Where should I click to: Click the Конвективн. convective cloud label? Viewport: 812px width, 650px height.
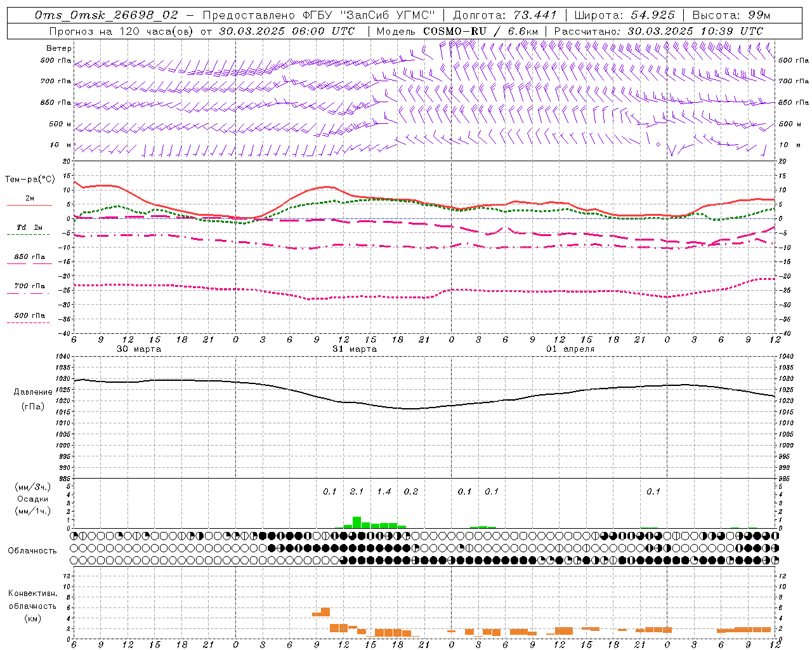[32, 594]
